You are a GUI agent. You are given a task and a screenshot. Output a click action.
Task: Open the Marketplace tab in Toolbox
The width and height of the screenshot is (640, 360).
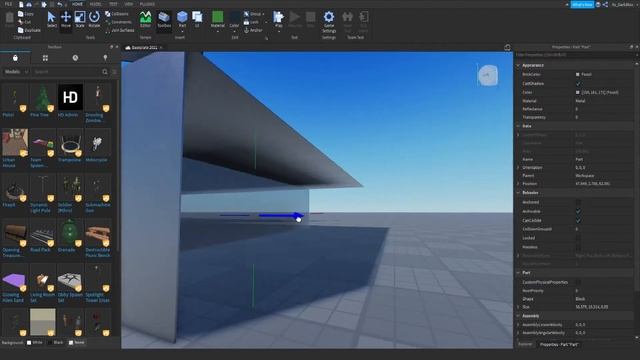coord(15,58)
